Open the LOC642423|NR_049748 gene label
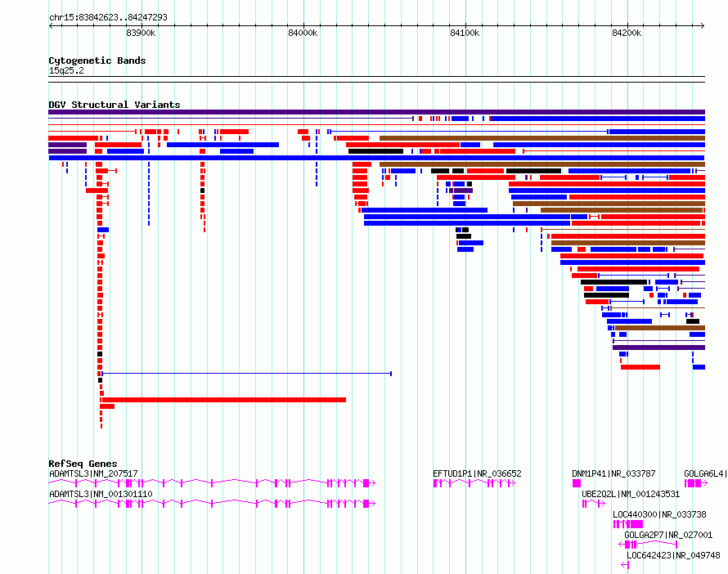 point(673,555)
